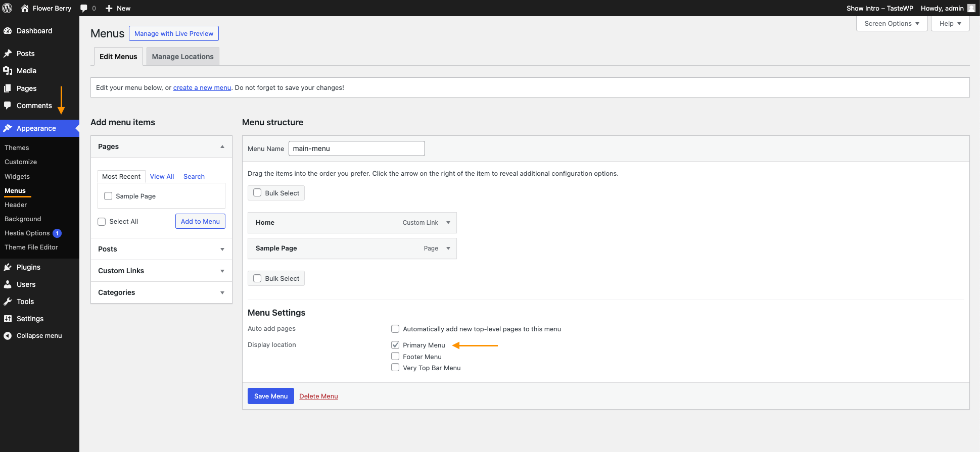Open the Customize submenu item

click(21, 162)
